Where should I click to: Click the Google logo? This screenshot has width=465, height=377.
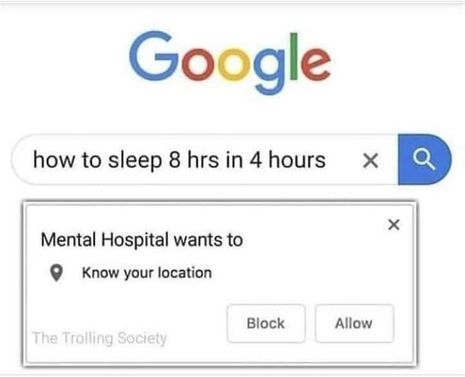tap(230, 62)
